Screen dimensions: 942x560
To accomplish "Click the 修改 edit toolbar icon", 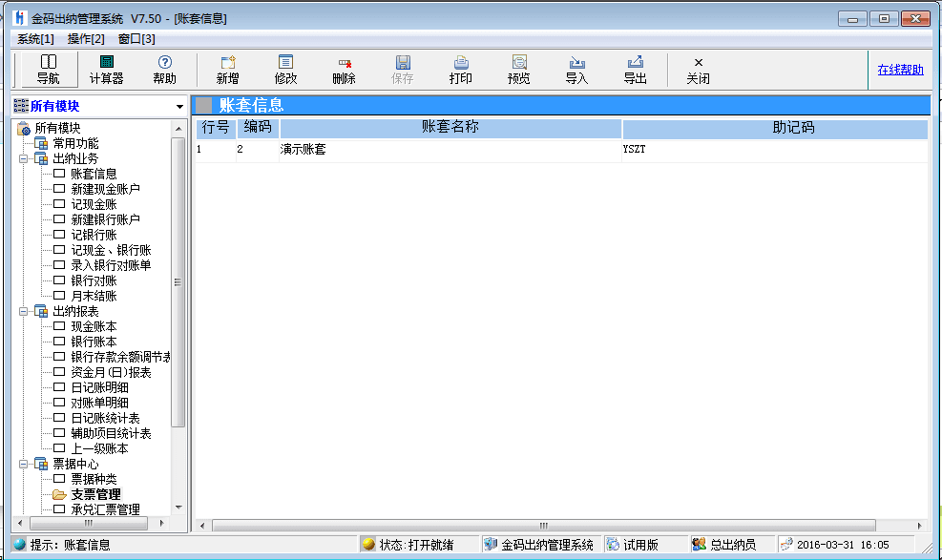I will click(285, 69).
